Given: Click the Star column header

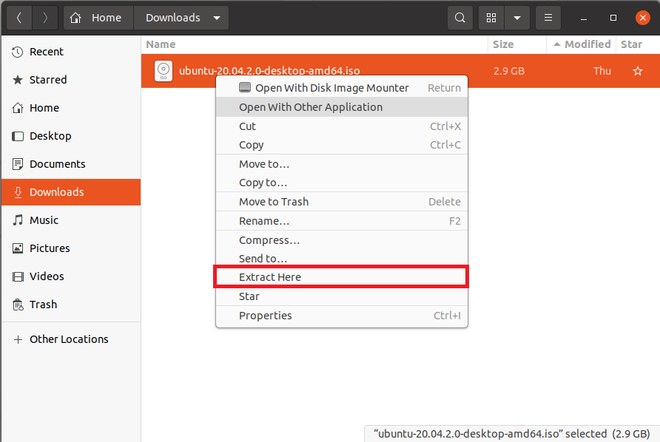Looking at the screenshot, I should click(637, 44).
